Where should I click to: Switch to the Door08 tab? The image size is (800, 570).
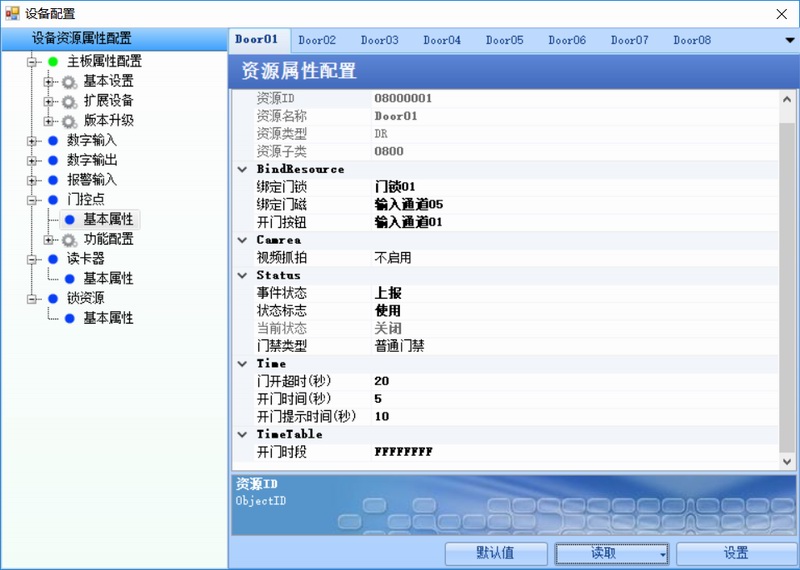pos(691,40)
